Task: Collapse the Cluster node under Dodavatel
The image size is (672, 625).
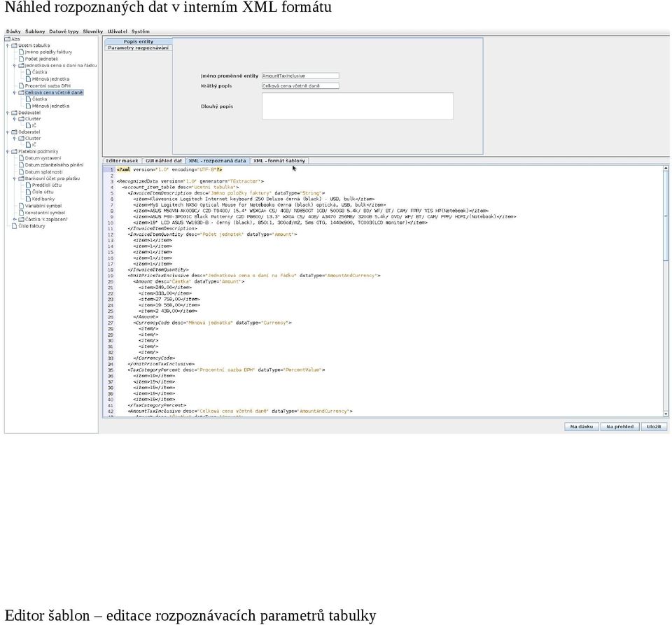Action: click(15, 119)
